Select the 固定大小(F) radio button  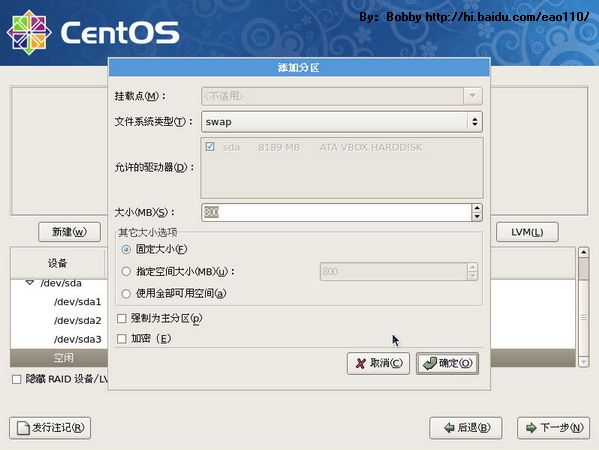click(126, 250)
